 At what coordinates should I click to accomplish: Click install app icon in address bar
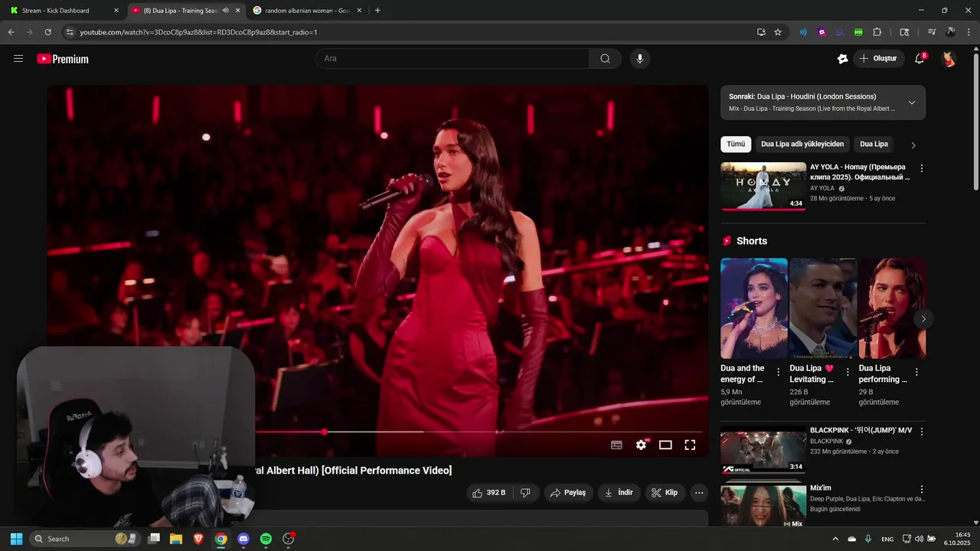pyautogui.click(x=761, y=32)
